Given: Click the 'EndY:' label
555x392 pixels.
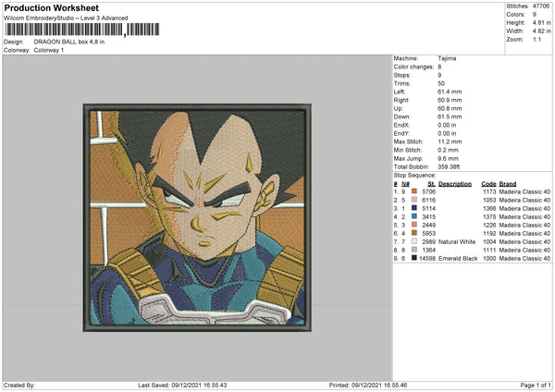Looking at the screenshot, I should point(401,133).
